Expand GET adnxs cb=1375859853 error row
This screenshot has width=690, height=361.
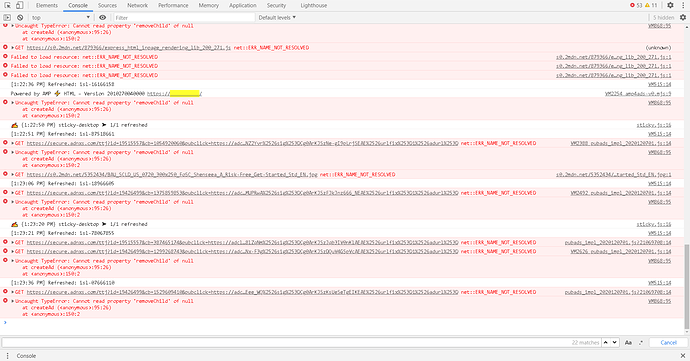(x=13, y=193)
